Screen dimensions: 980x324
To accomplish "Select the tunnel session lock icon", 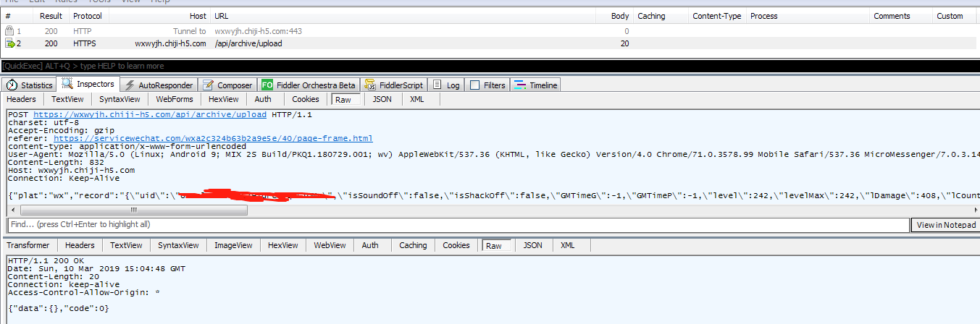I will [x=9, y=31].
